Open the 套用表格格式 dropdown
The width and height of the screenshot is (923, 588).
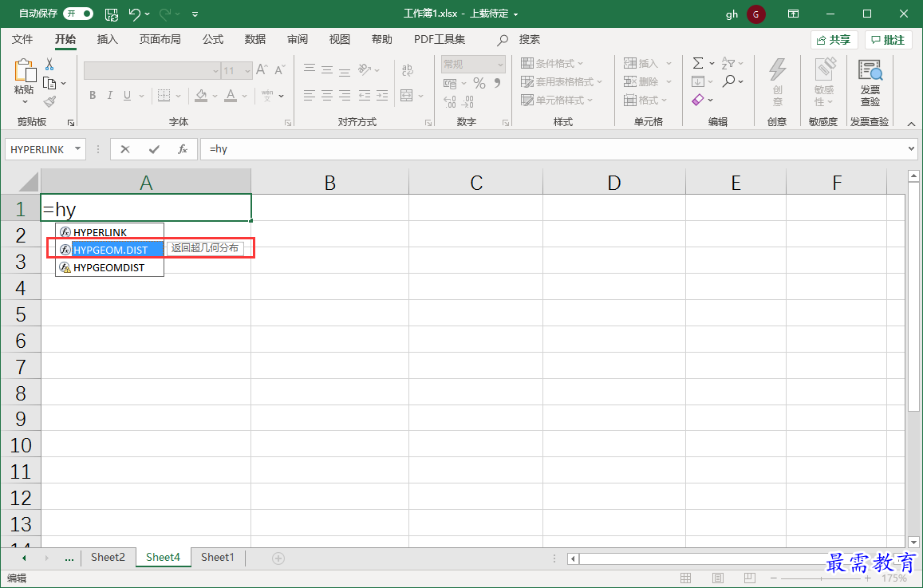pyautogui.click(x=562, y=82)
